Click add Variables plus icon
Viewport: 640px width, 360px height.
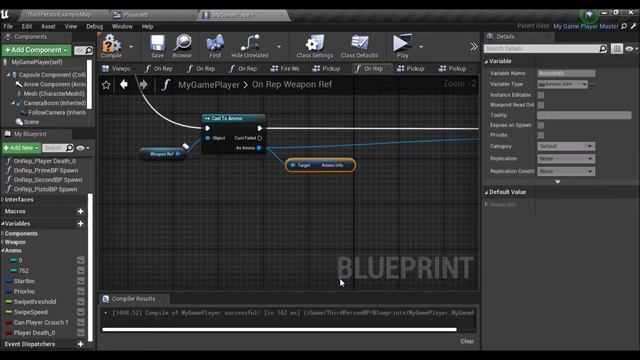pos(80,224)
